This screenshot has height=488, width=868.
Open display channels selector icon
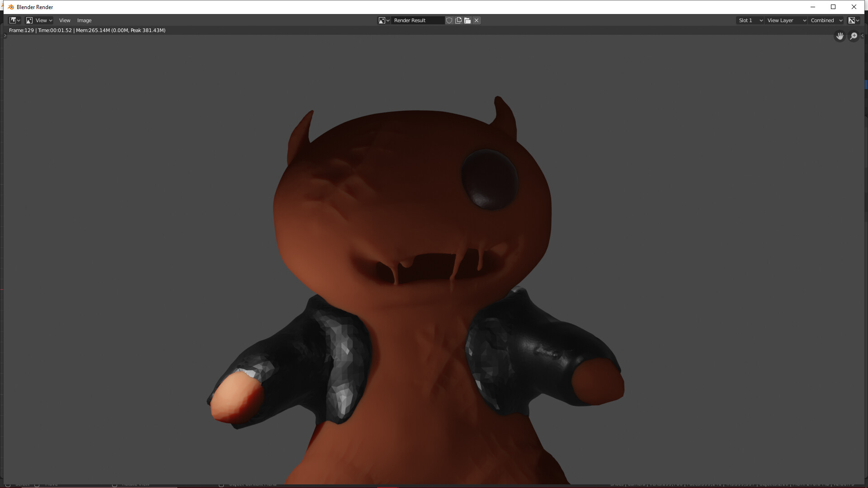(x=854, y=20)
